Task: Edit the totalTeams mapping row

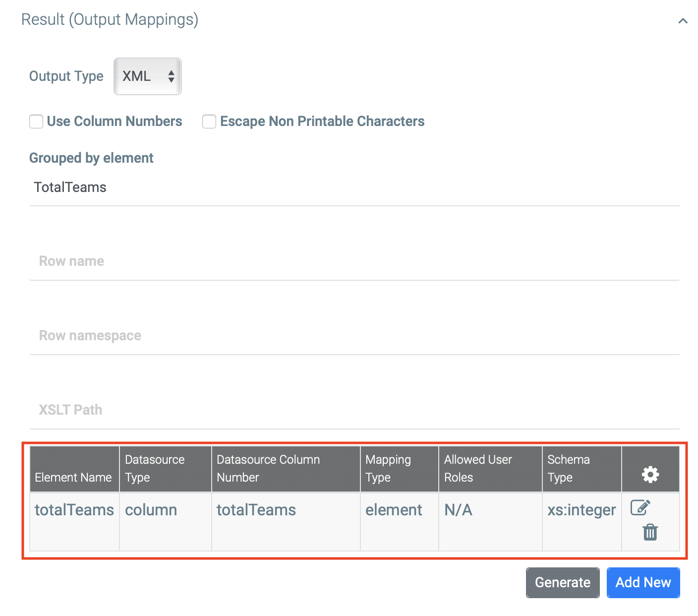Action: (x=640, y=507)
